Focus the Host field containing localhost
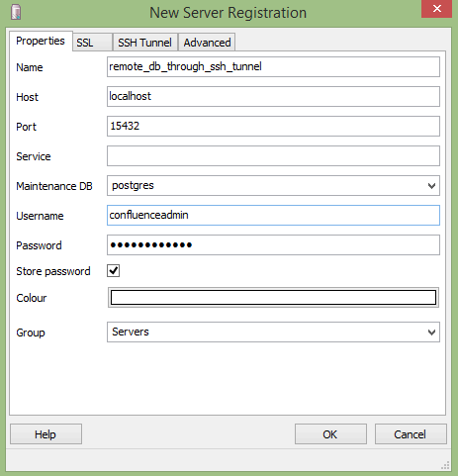 [273, 97]
